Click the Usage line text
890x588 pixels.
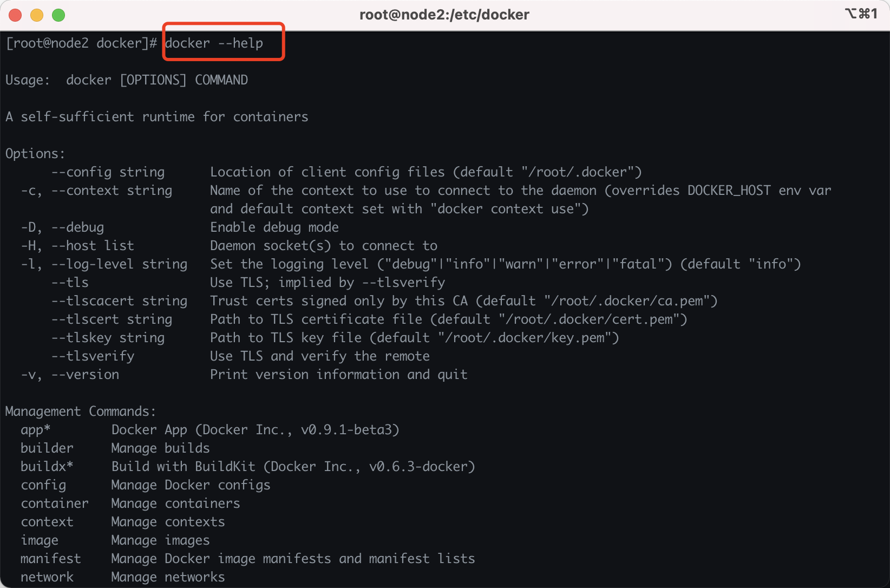click(x=127, y=80)
